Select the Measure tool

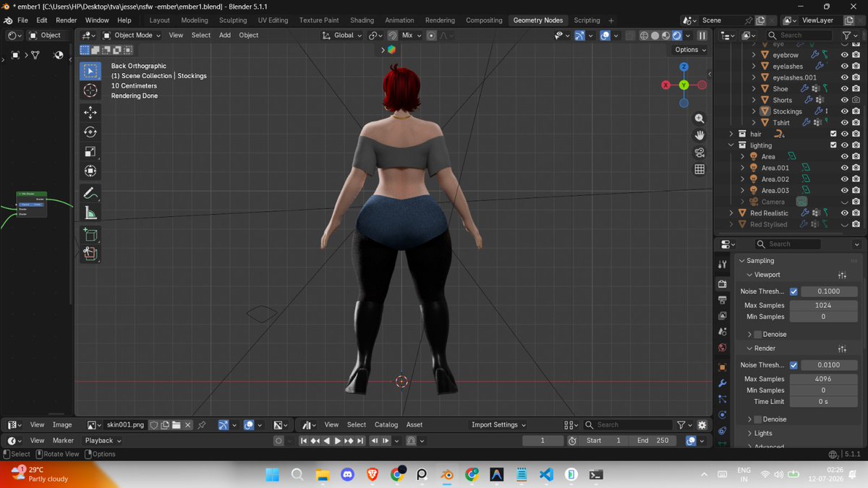90,213
